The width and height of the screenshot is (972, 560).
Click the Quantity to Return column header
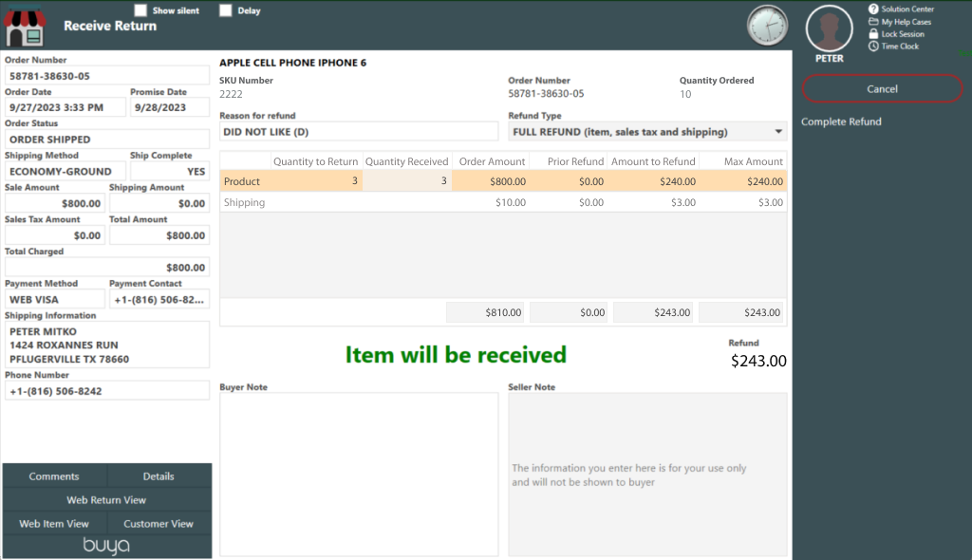tap(315, 161)
